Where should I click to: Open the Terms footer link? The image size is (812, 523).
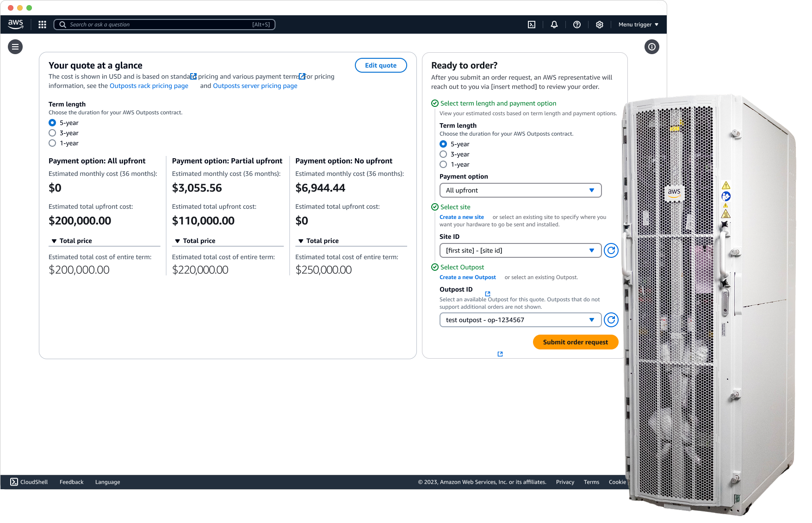point(591,482)
